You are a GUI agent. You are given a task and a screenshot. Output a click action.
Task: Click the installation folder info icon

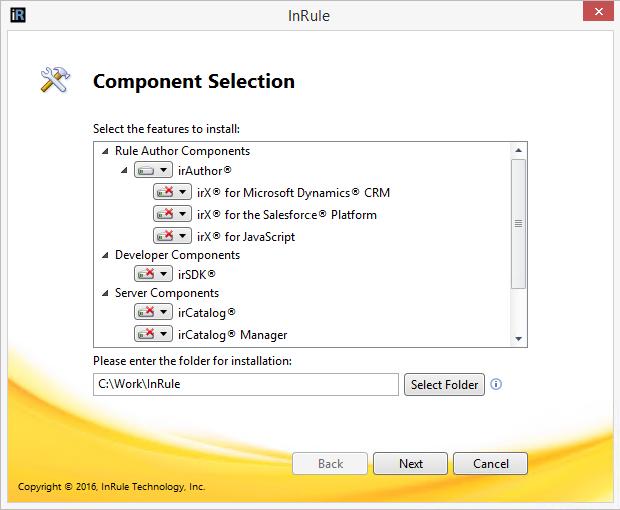[x=496, y=384]
